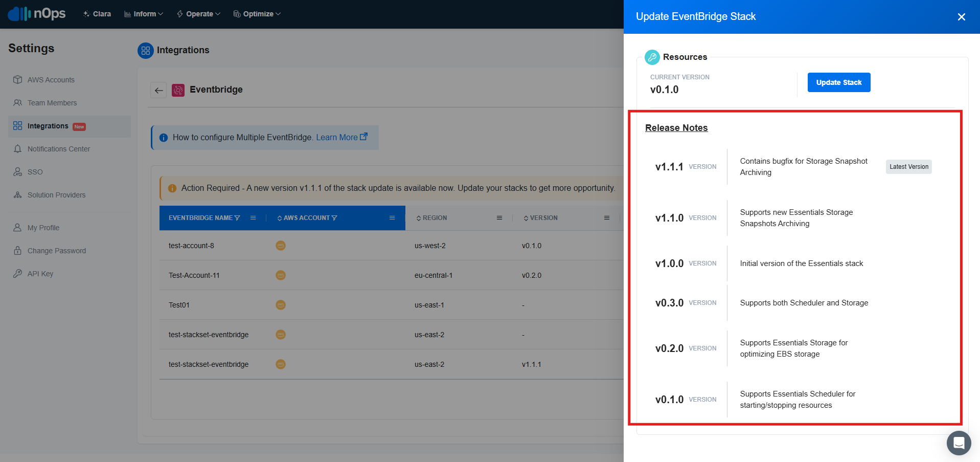Expand the Operate dropdown menu

click(199, 14)
